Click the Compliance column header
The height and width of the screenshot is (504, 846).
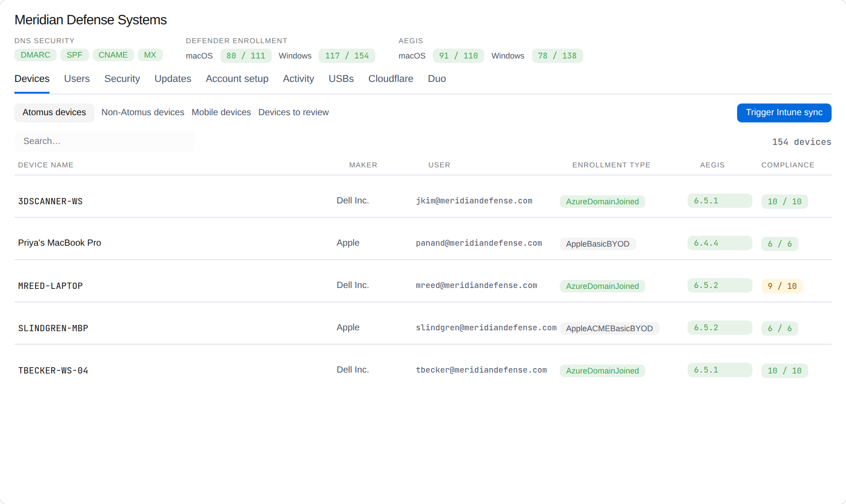pyautogui.click(x=787, y=165)
